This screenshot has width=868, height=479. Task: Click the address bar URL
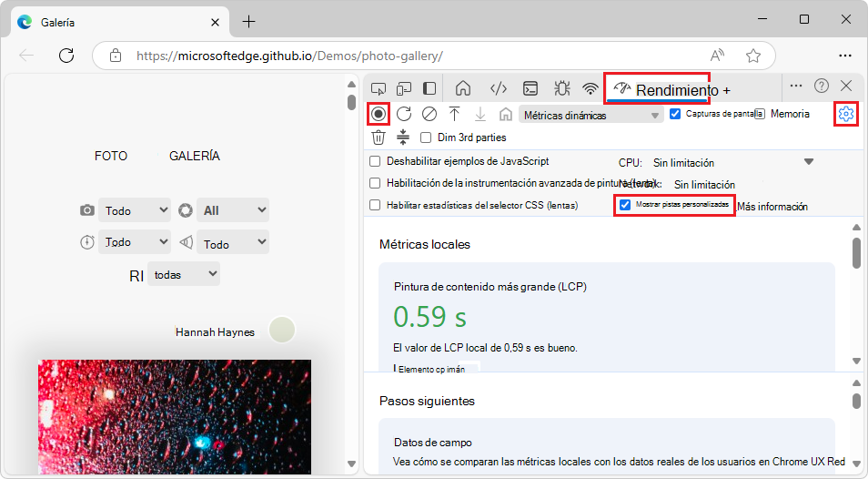[289, 56]
